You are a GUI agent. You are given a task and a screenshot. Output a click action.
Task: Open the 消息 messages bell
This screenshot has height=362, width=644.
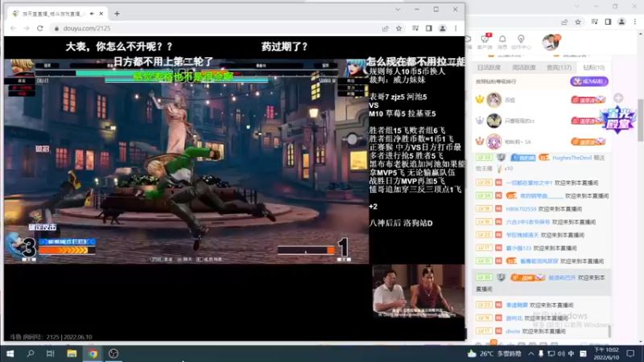pos(502,42)
